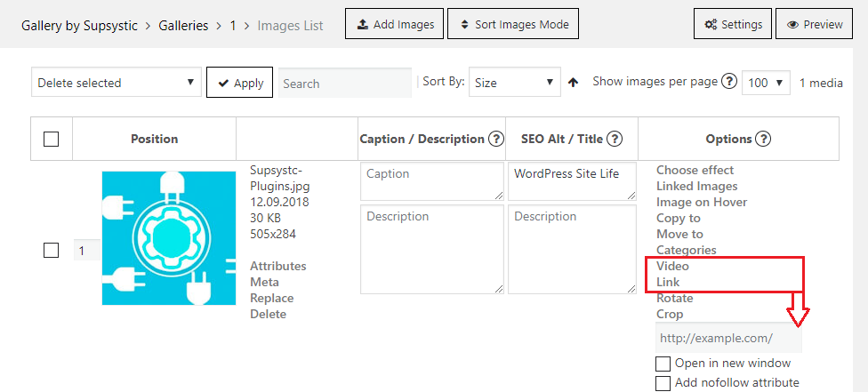This screenshot has height=392, width=868.
Task: Open the Delete selected bulk action dropdown
Action: (117, 83)
